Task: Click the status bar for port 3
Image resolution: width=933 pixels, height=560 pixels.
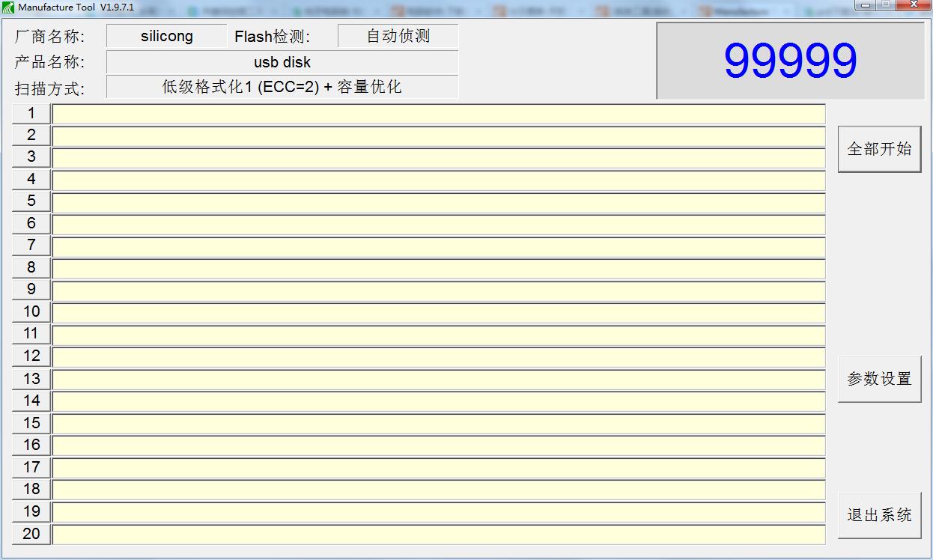Action: pyautogui.click(x=439, y=158)
